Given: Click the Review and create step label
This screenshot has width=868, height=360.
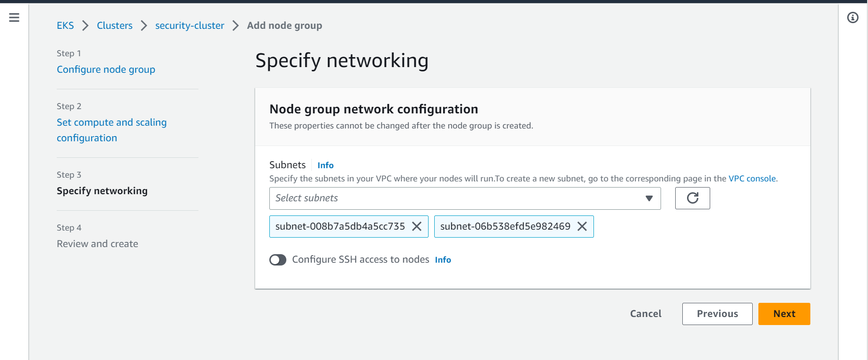Looking at the screenshot, I should coord(97,244).
